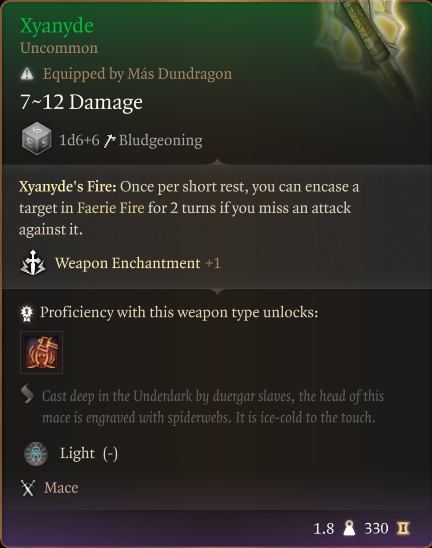Click the crossed weapons Mace icon
Viewport: 432px width, 548px height.
28,488
